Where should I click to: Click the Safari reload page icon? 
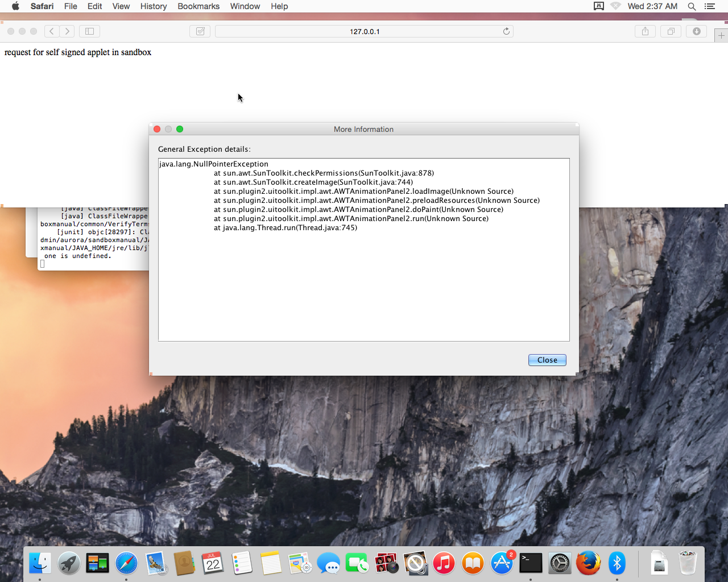(506, 31)
